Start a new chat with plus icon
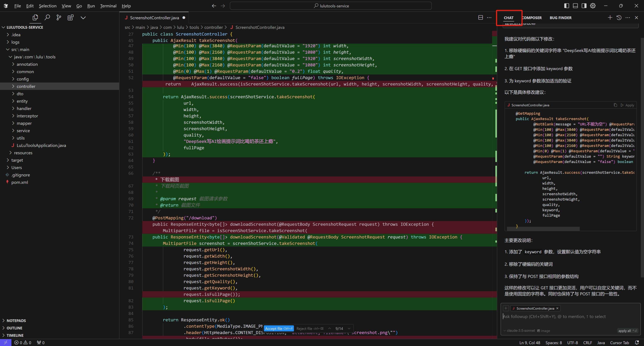This screenshot has width=644, height=346. (x=610, y=17)
